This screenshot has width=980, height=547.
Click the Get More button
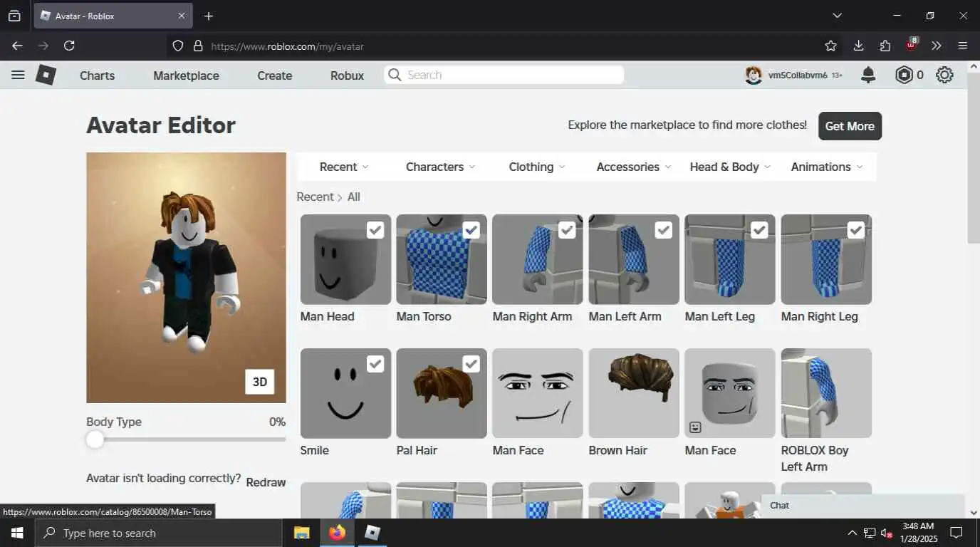coord(850,126)
